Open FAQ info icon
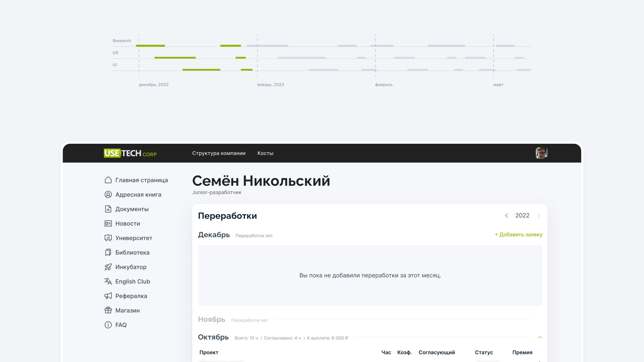 click(108, 325)
